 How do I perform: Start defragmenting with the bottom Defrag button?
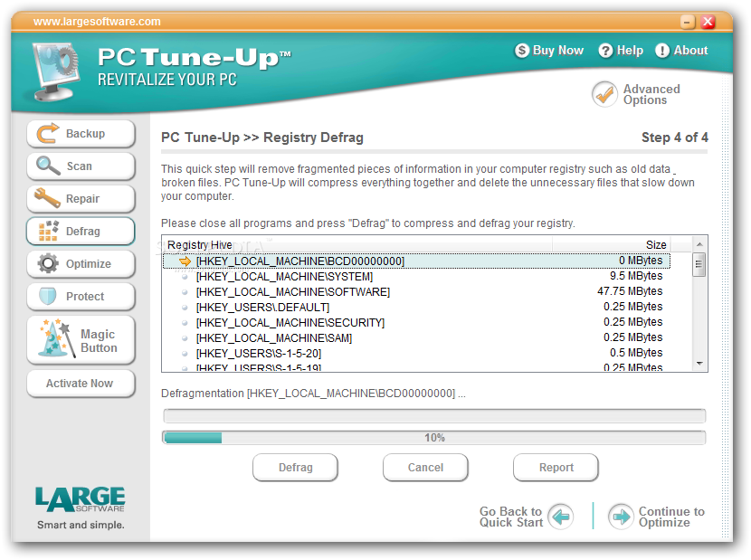(x=296, y=467)
